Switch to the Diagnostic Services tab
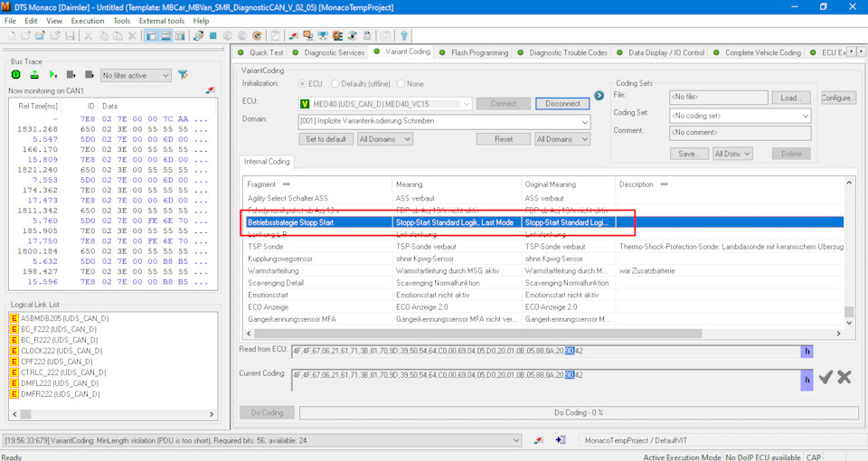The width and height of the screenshot is (868, 461). [x=329, y=52]
